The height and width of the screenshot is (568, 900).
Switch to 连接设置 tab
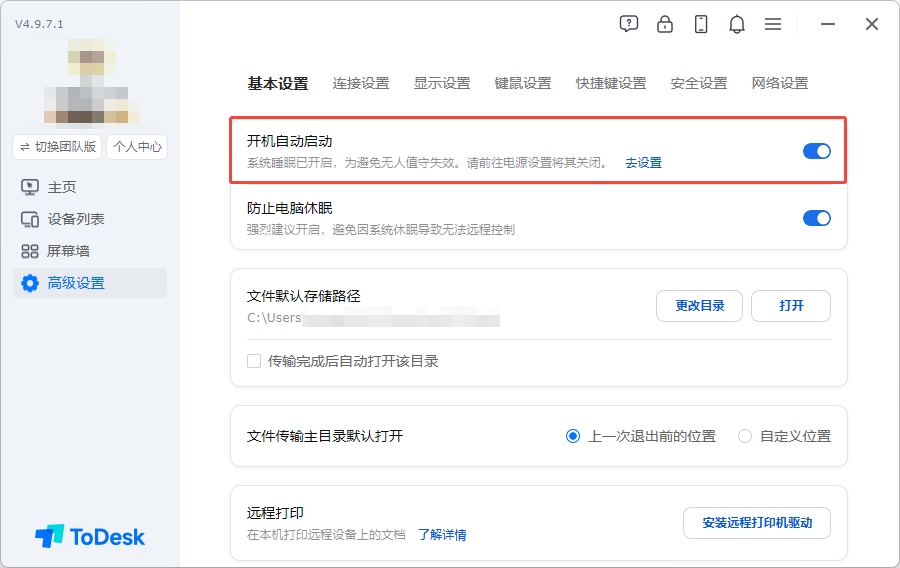point(360,83)
